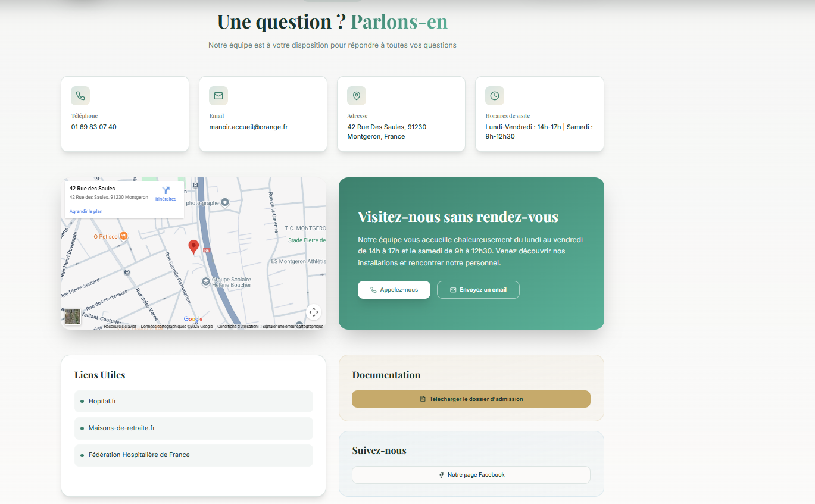This screenshot has width=815, height=504.
Task: Toggle fullscreen mode on the map
Action: coord(314,312)
